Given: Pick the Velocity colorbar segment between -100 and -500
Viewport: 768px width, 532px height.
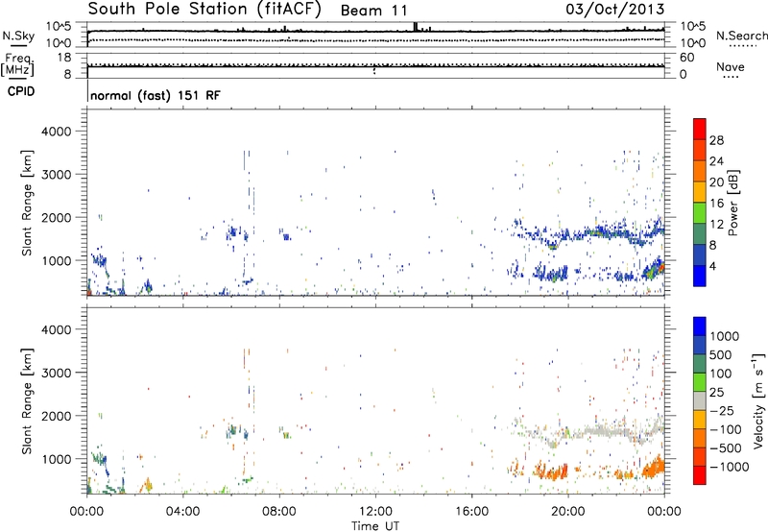Looking at the screenshot, I should (700, 438).
